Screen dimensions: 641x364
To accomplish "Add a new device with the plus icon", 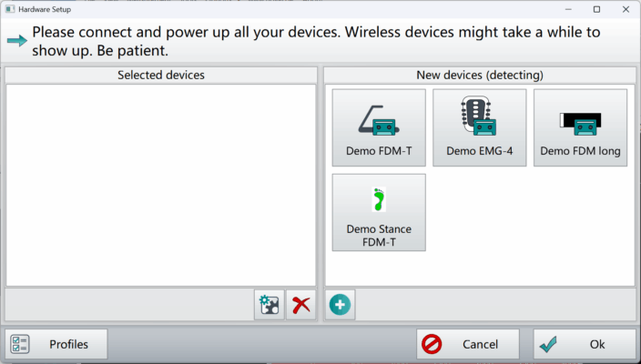I will pyautogui.click(x=341, y=305).
